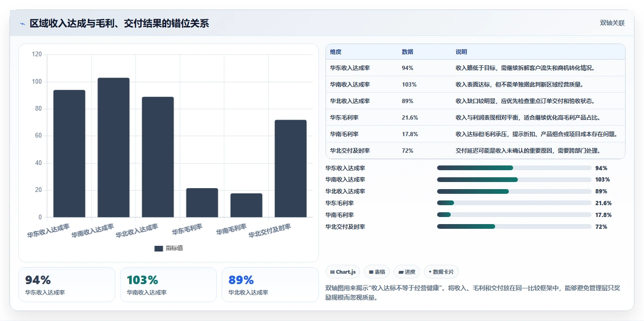Toggle the 指标值 legend swatch in the chart

[x=159, y=248]
